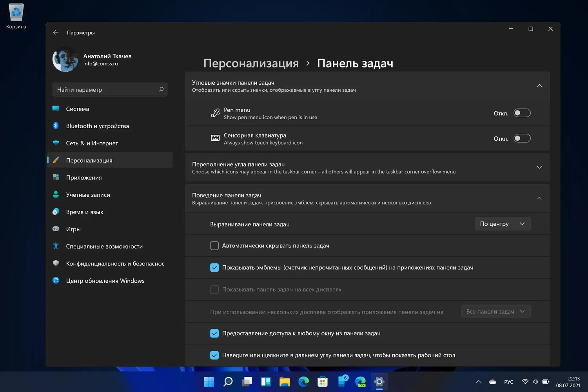Open File Explorer from taskbar

[x=285, y=382]
